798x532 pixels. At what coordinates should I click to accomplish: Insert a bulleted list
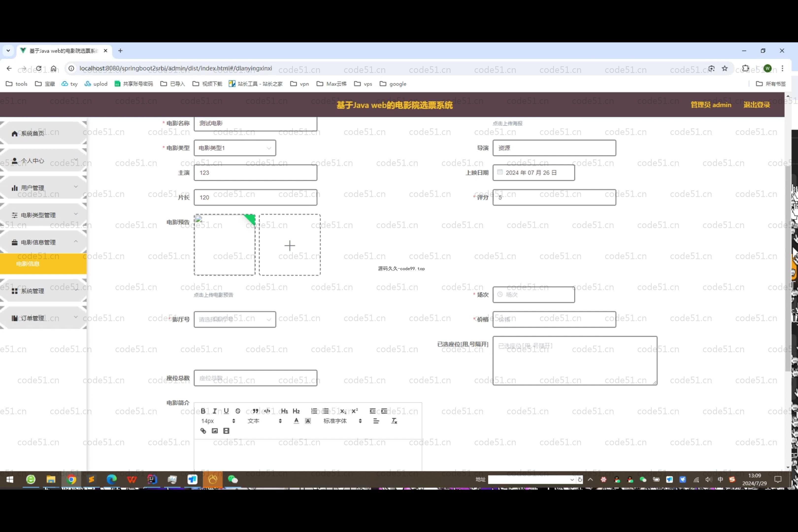(326, 411)
